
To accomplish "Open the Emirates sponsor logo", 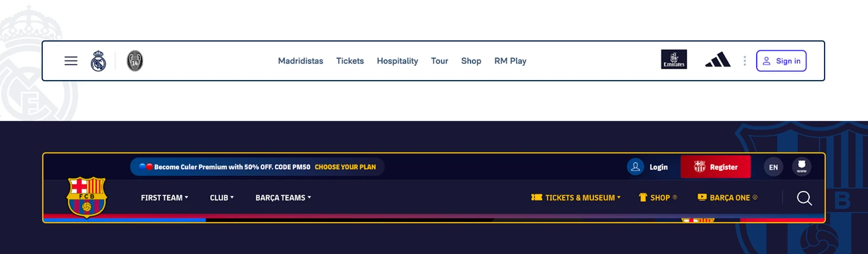I will [x=674, y=59].
